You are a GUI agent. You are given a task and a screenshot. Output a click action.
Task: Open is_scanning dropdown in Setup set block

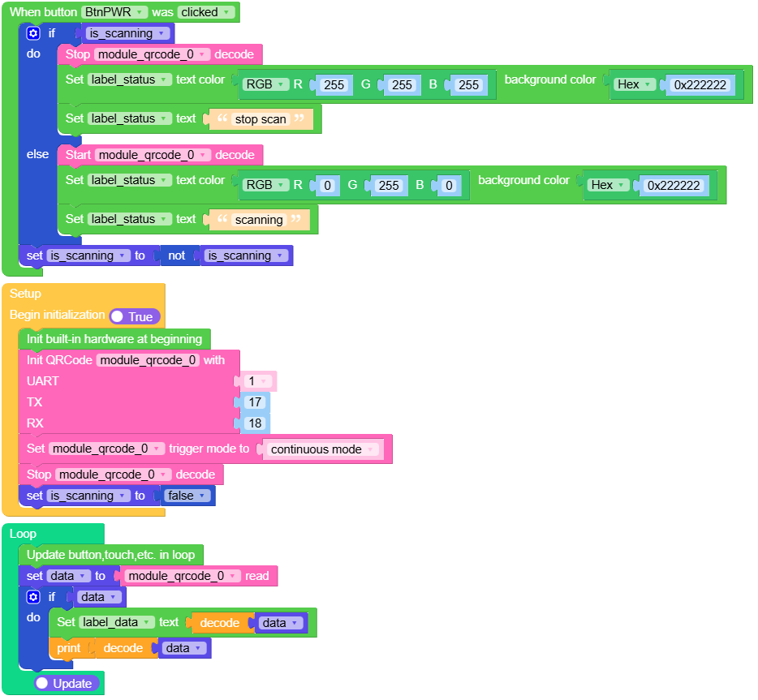pos(88,496)
